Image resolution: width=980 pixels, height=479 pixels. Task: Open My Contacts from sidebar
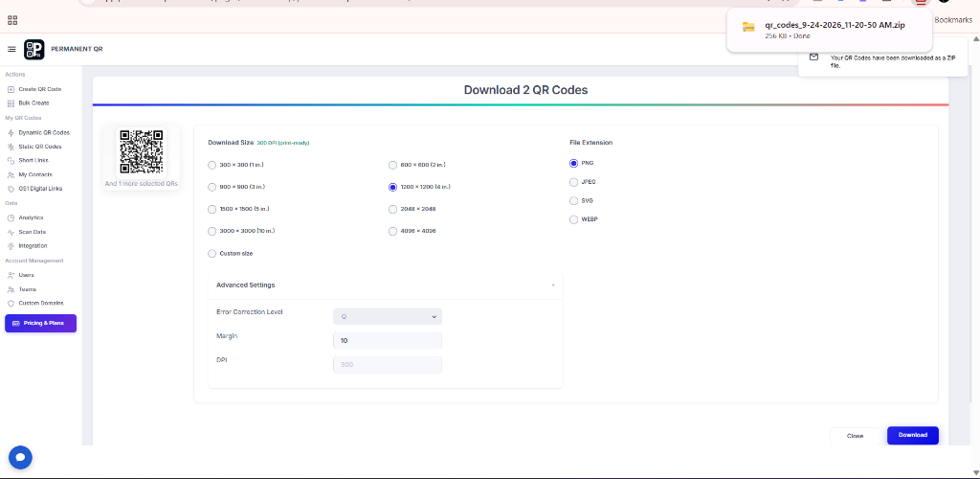coord(35,175)
